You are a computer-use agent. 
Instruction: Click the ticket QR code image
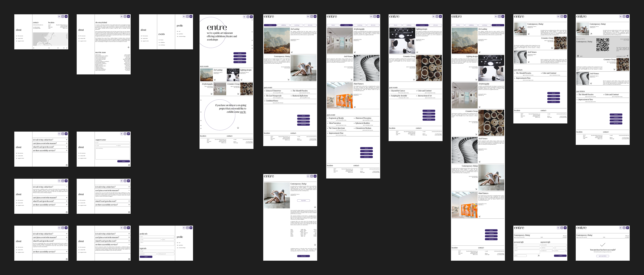pos(603,45)
